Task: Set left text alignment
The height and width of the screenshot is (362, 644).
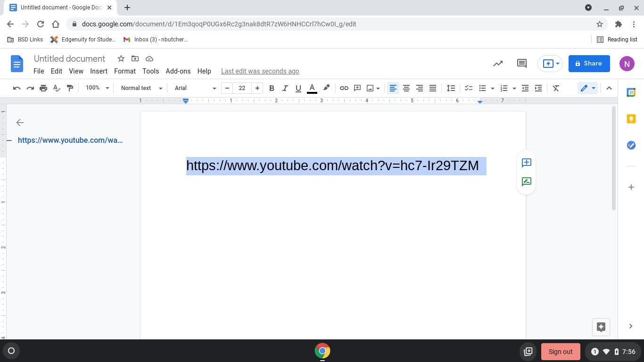Action: pyautogui.click(x=393, y=88)
